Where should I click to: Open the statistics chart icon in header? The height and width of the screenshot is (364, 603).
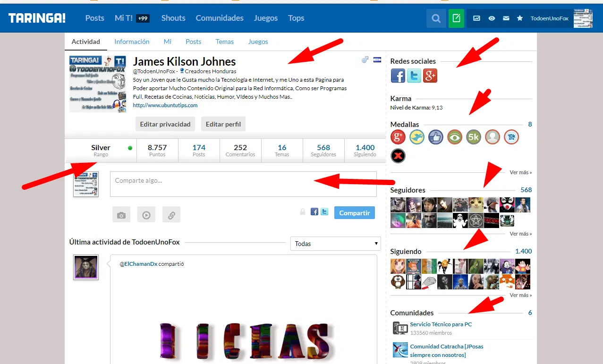tap(477, 18)
